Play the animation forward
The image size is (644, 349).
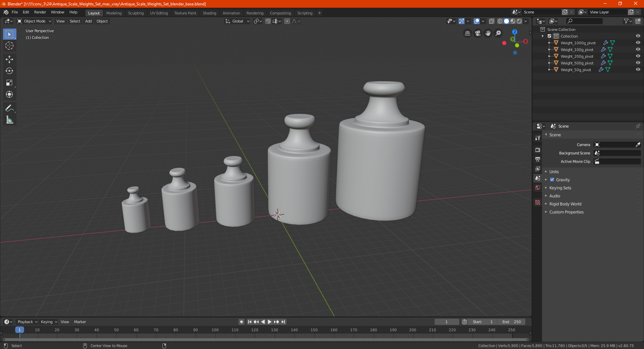pos(270,322)
